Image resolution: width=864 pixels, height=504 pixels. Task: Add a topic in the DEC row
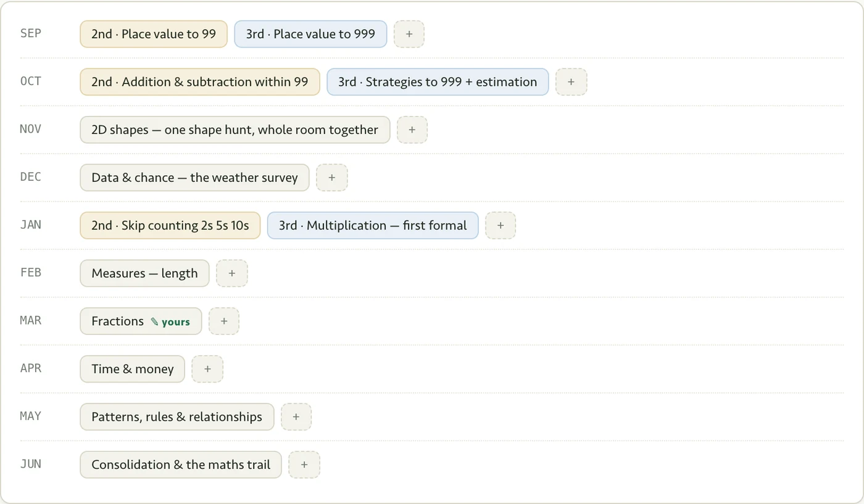(331, 178)
